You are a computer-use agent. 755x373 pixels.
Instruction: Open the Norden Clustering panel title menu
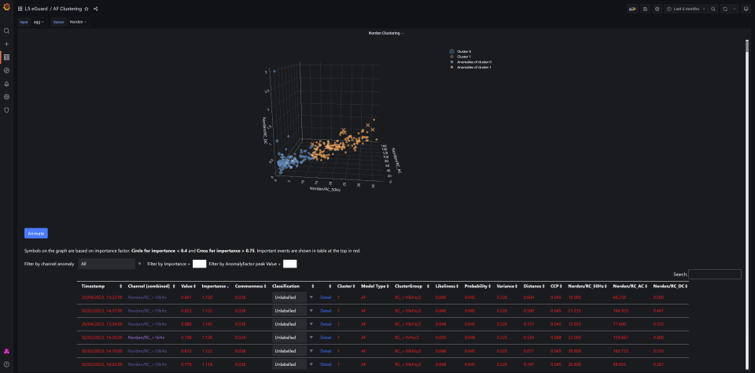tap(386, 33)
